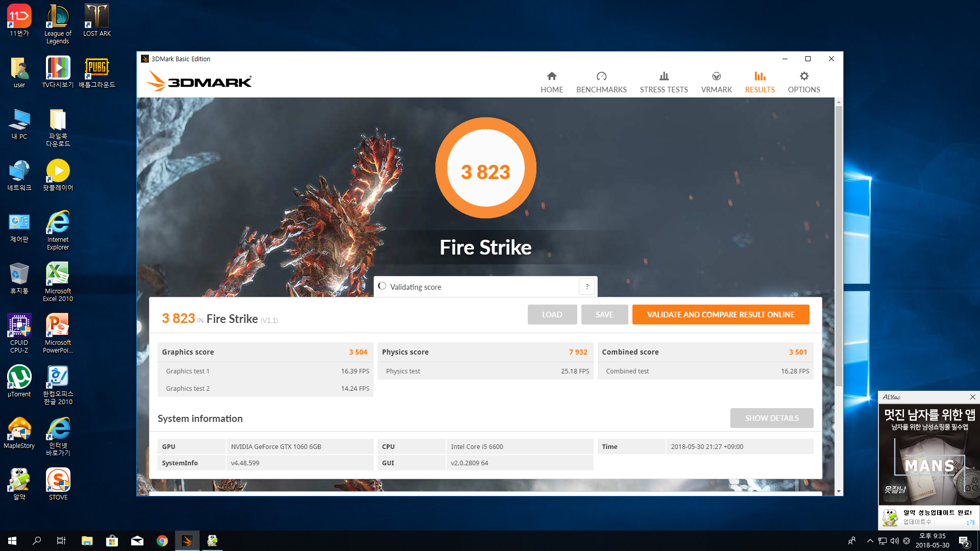980x551 pixels.
Task: Open the OPTIONS tab
Action: coord(804,82)
